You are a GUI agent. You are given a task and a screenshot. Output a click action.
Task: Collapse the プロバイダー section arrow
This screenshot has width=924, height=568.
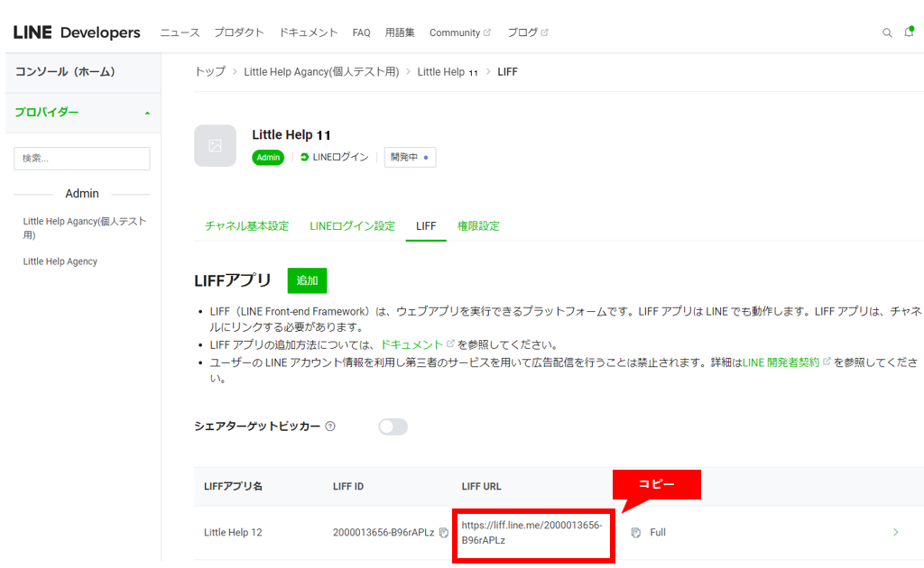click(x=147, y=113)
